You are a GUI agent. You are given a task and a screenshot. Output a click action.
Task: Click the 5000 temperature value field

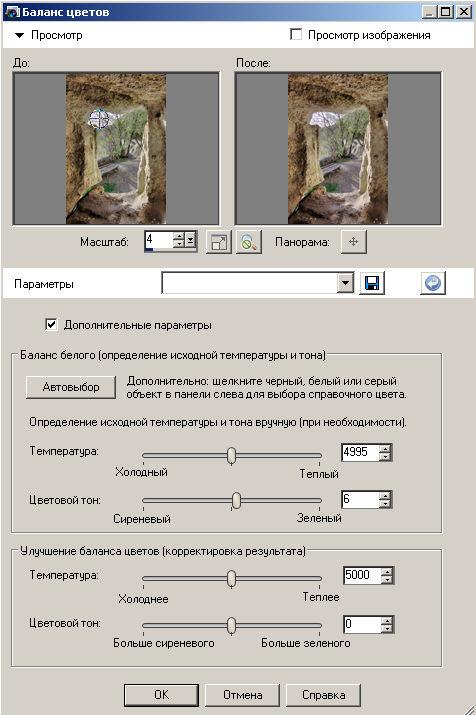tap(362, 575)
